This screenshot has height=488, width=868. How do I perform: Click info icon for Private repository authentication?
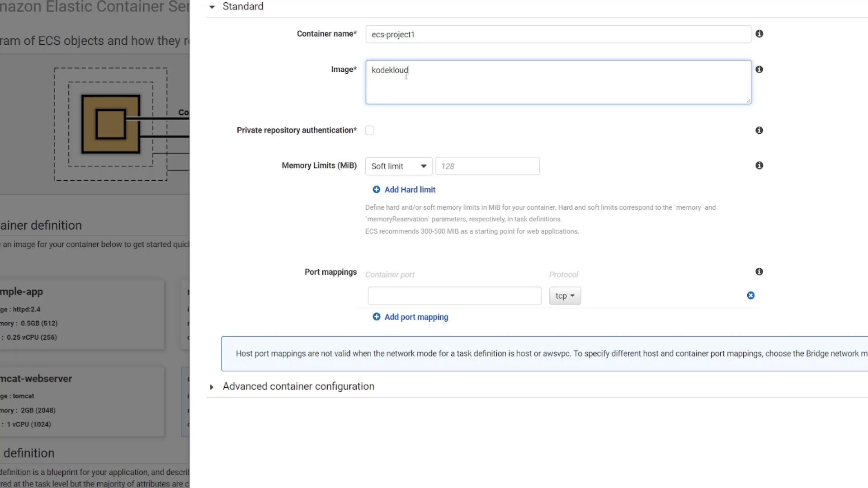click(x=759, y=131)
